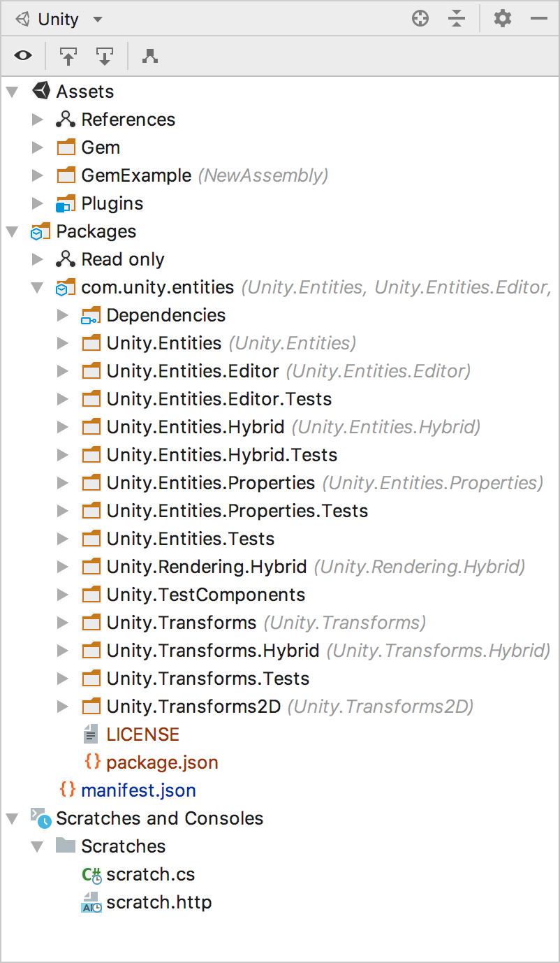This screenshot has height=963, width=560.
Task: Click the Unity logo icon beside Assets
Action: tap(41, 91)
